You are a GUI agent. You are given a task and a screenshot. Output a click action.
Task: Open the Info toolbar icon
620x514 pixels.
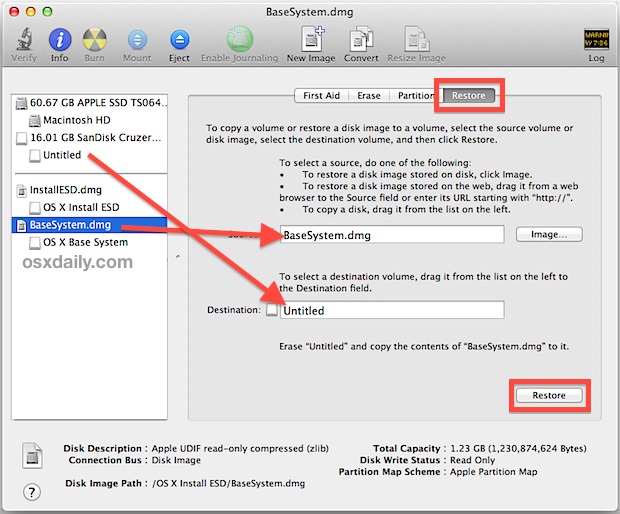(x=60, y=40)
